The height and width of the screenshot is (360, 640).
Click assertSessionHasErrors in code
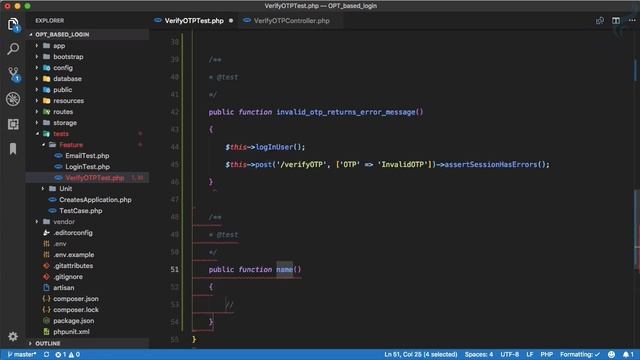(491, 164)
